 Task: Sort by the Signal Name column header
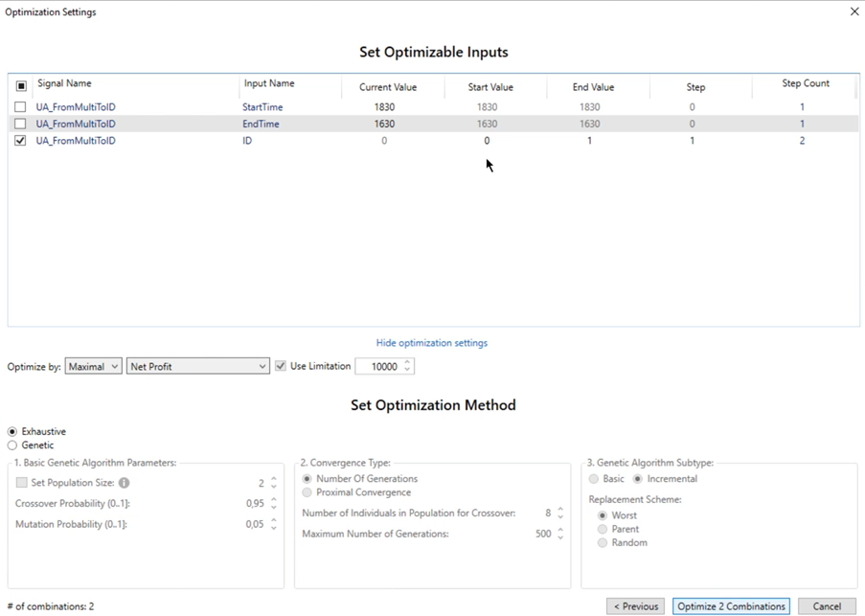(x=64, y=84)
